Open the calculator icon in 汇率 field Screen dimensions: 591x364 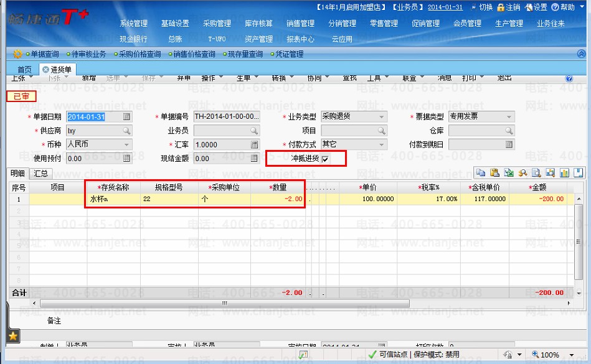255,144
